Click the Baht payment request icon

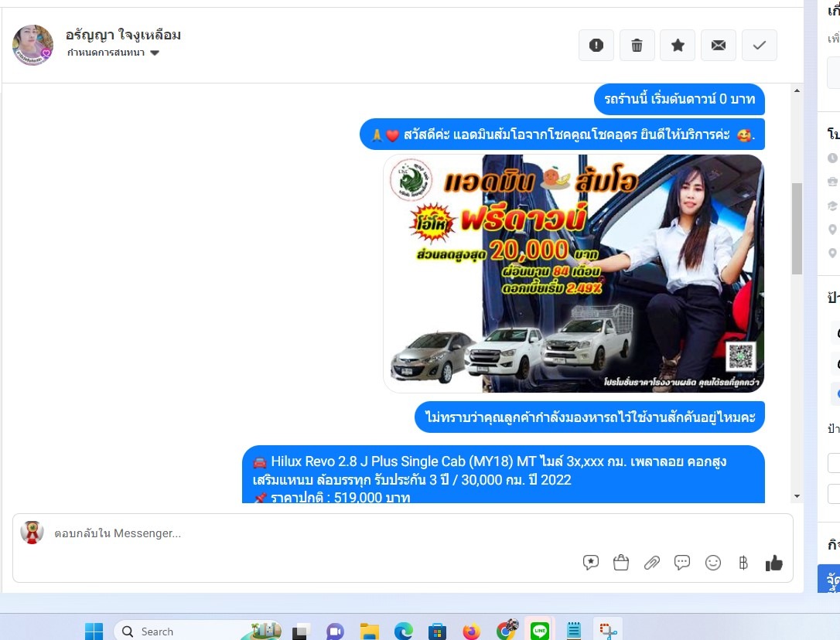click(x=743, y=563)
